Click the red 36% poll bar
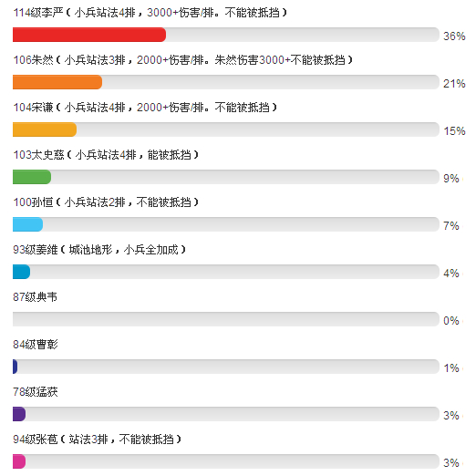Viewport: 476px width, 476px height. coord(89,35)
